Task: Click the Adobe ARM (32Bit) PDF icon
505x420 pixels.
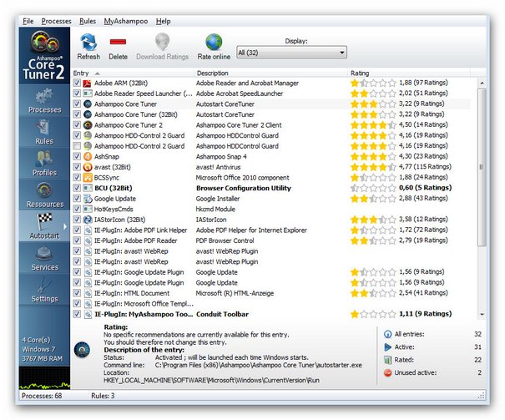Action: tap(88, 83)
